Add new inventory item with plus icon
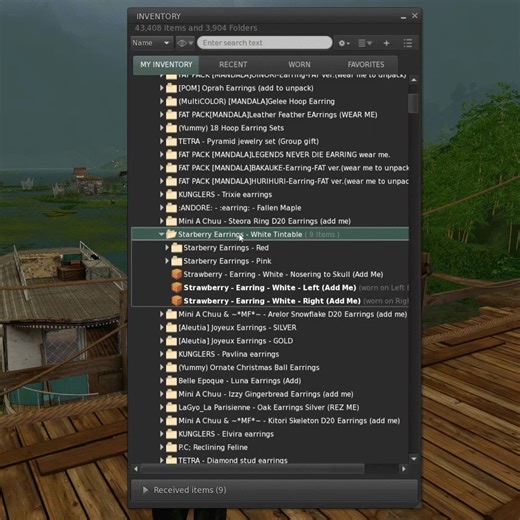Image resolution: width=520 pixels, height=520 pixels. (x=386, y=43)
